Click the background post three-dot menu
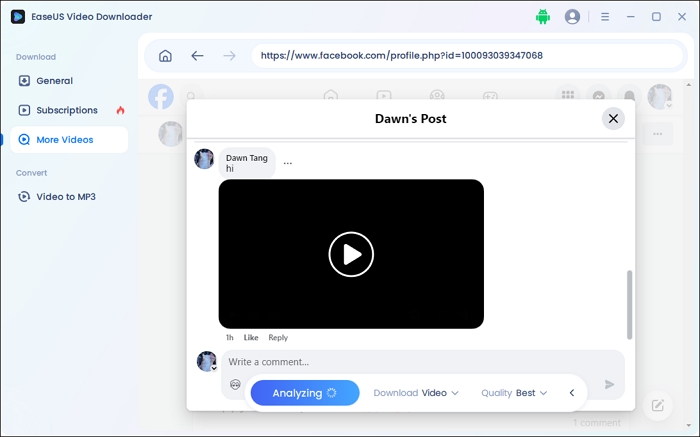The width and height of the screenshot is (700, 437). pos(658,134)
